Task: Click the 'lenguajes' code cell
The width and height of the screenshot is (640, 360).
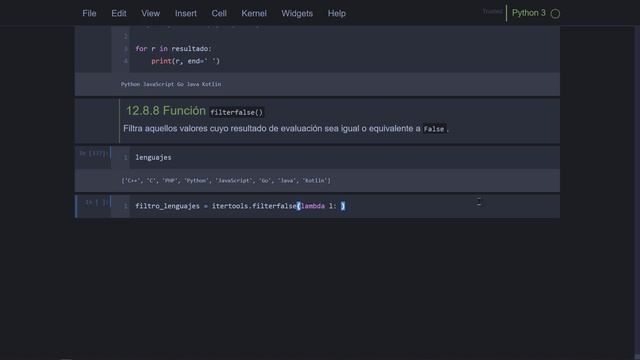Action: point(344,158)
